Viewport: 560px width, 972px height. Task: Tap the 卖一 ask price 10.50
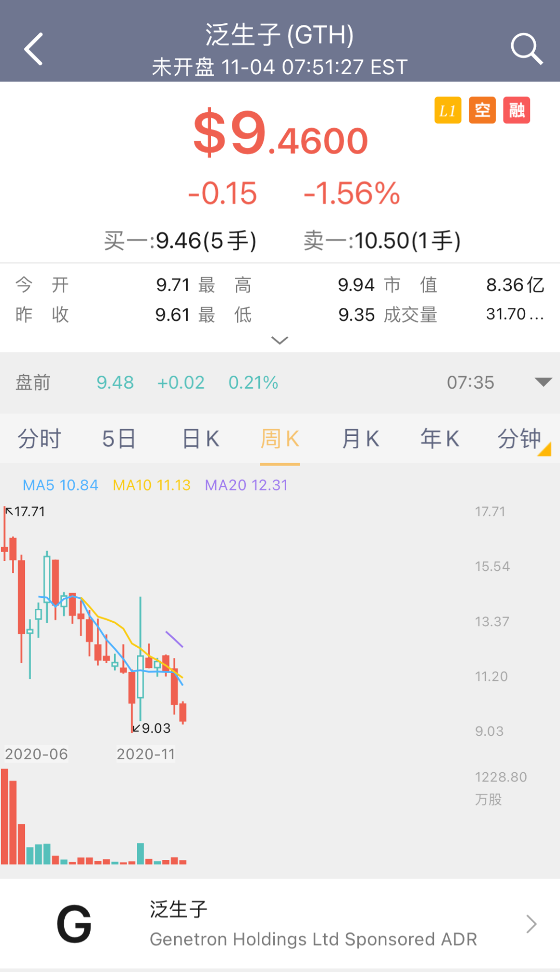click(x=382, y=241)
